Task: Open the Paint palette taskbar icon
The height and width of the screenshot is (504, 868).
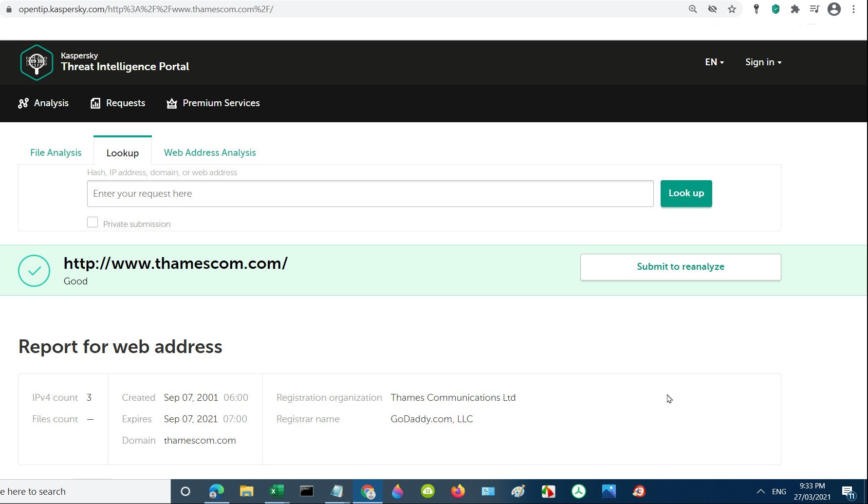Action: (x=518, y=491)
